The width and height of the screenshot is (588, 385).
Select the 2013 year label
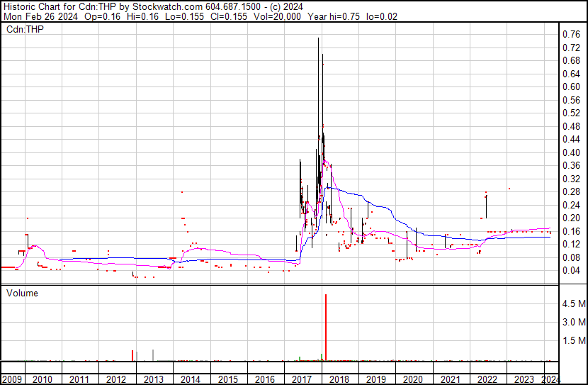tap(154, 379)
